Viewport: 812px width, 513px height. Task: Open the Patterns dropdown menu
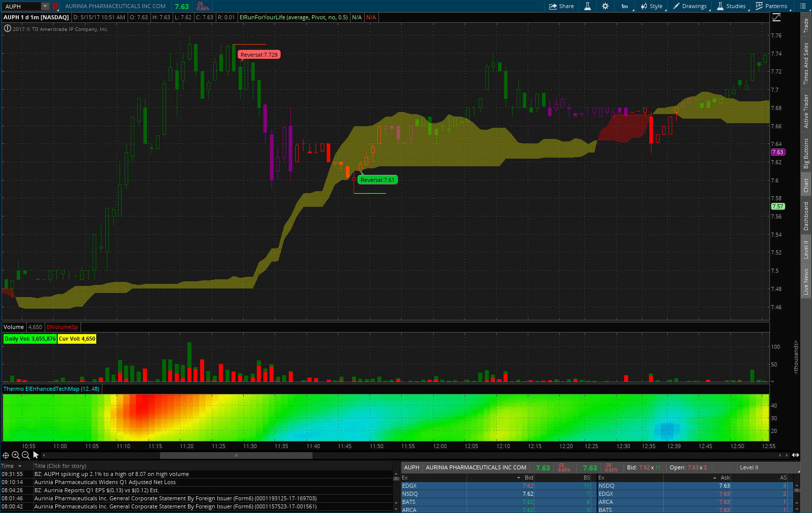coord(771,6)
